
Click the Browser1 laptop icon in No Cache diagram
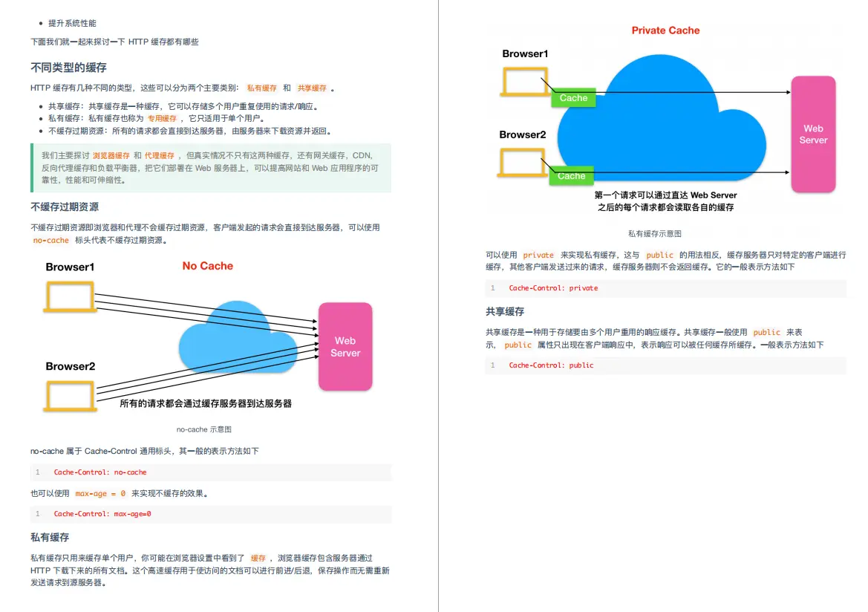click(x=70, y=297)
